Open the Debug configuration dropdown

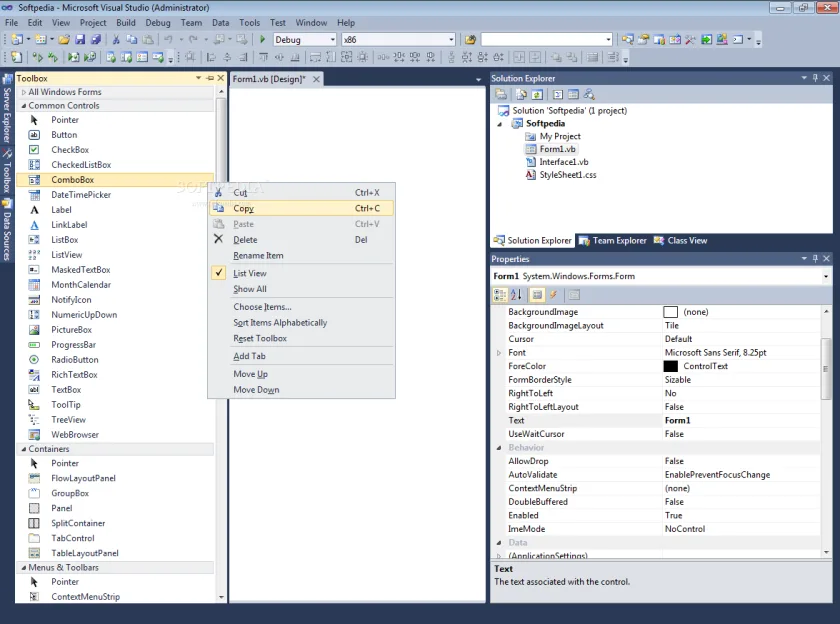pos(333,40)
